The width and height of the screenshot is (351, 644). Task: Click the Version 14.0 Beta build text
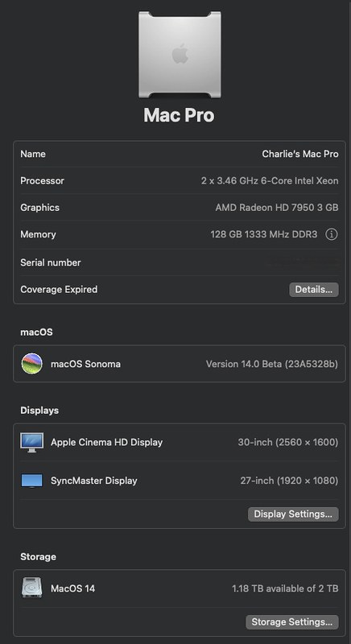[272, 365]
